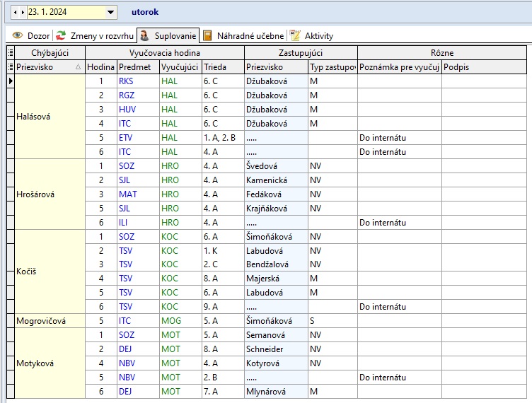The height and width of the screenshot is (403, 532).
Task: Go to next day with right arrow
Action: tap(23, 12)
